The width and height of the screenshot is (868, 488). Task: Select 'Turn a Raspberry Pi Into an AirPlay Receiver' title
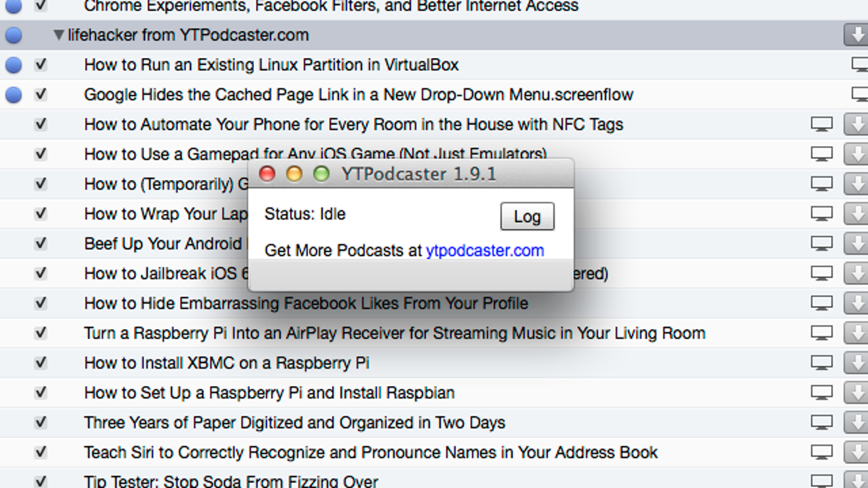[x=395, y=333]
